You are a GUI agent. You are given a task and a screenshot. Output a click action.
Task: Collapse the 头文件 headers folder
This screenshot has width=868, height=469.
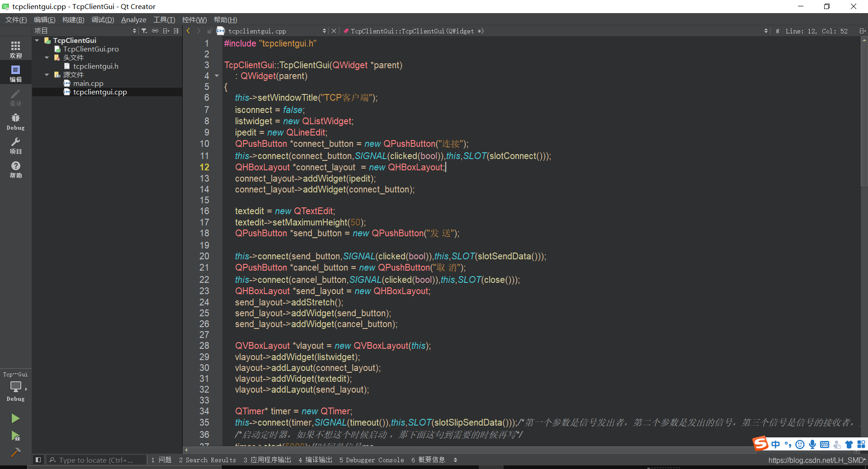(47, 57)
